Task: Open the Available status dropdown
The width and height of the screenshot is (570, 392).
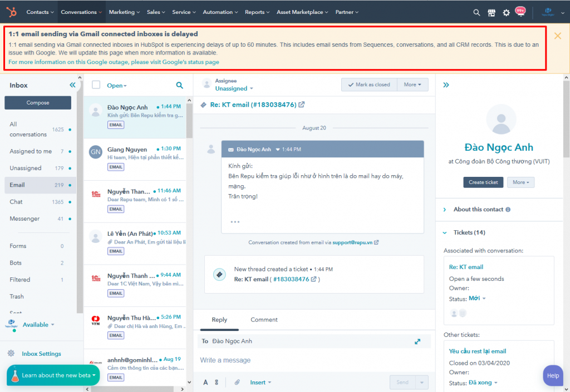Action: tap(38, 325)
